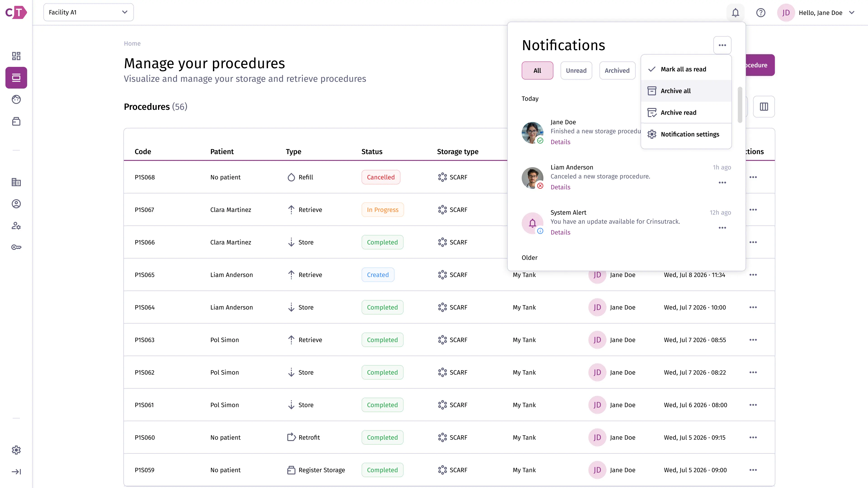Open more options for Liam Anderson notification
Viewport: 868px width, 488px height.
[x=722, y=183]
